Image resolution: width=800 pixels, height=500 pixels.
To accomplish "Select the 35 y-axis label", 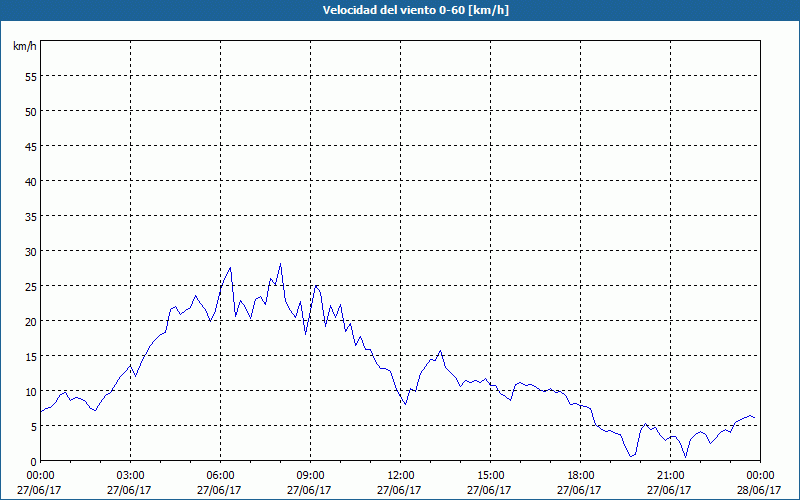I will 31,216.
